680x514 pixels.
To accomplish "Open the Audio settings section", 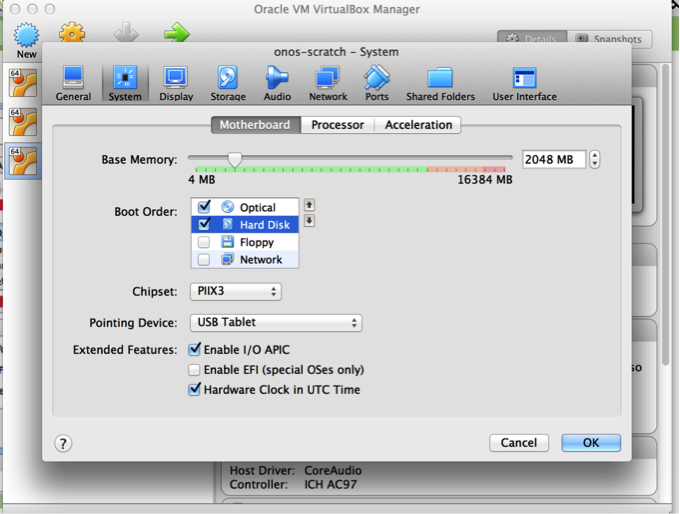I will [277, 83].
